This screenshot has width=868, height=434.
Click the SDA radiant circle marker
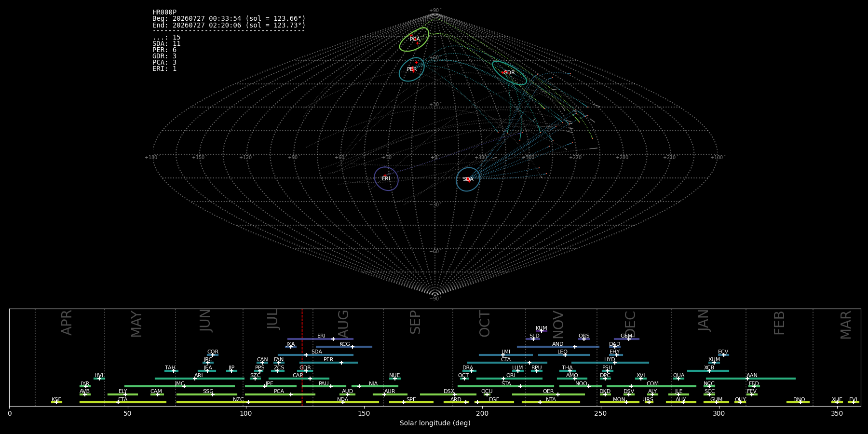point(468,179)
